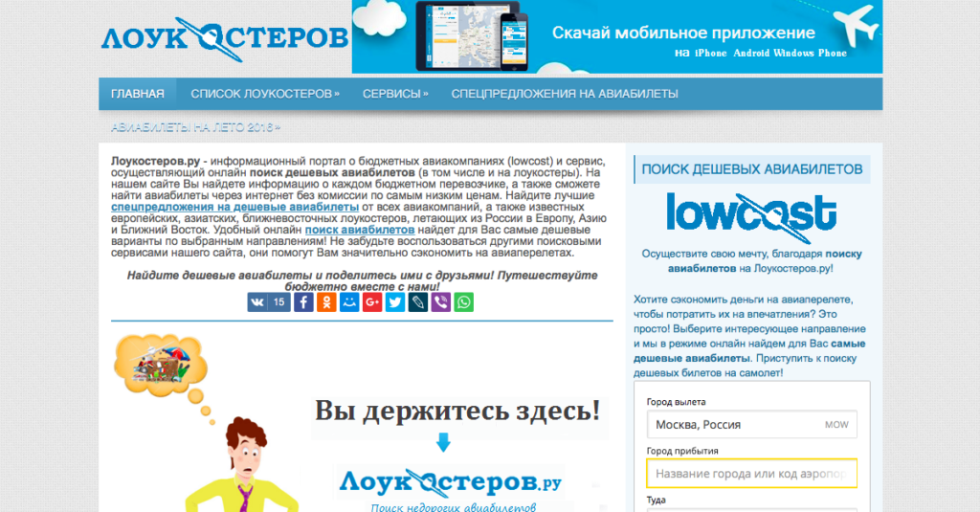Share the page via Viber
Viewport: 980px width, 512px height.
[x=440, y=302]
